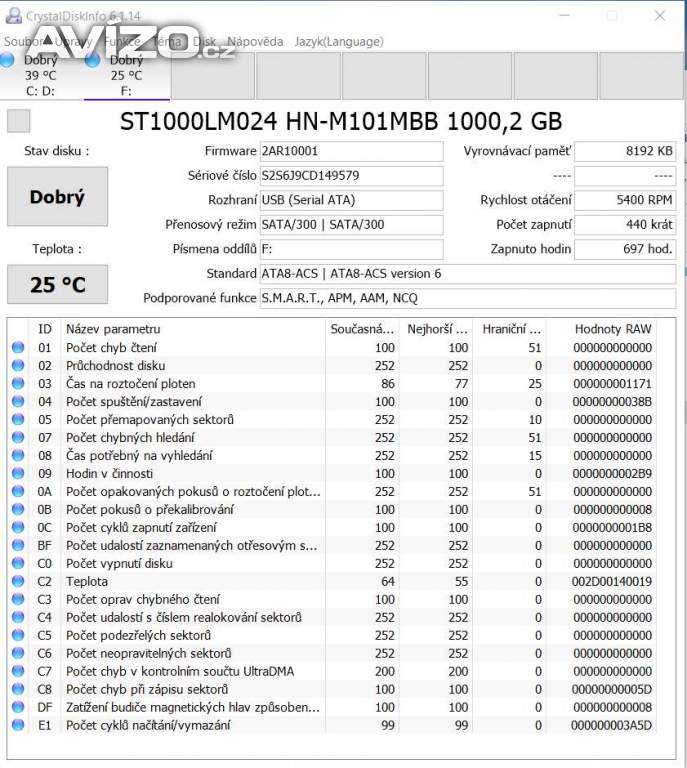Click the Dobrý health status button
This screenshot has height=768, width=687.
57,196
